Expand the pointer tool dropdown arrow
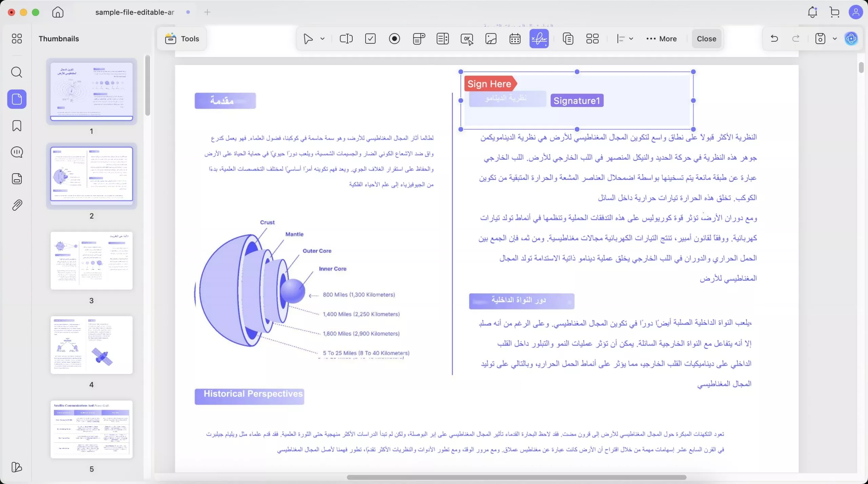This screenshot has width=868, height=484. pyautogui.click(x=322, y=39)
